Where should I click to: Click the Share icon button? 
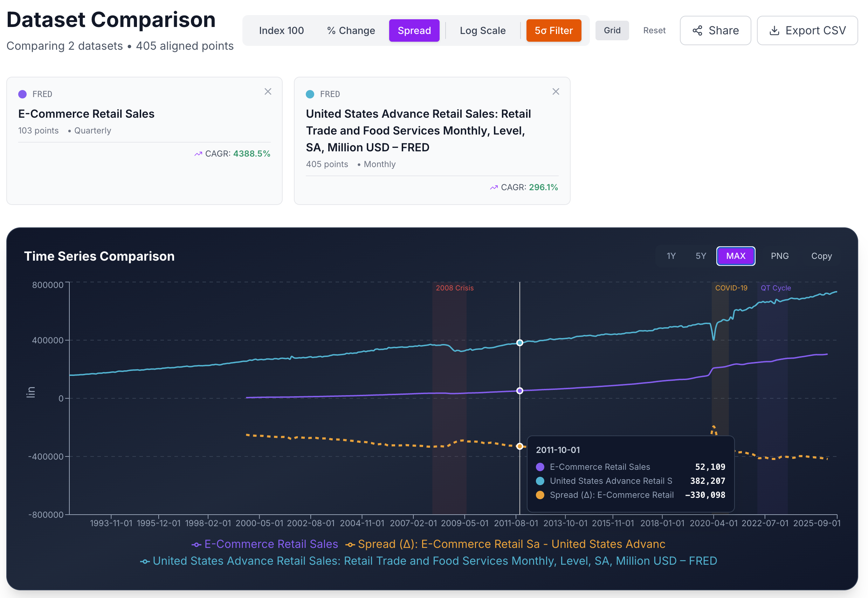coord(698,30)
